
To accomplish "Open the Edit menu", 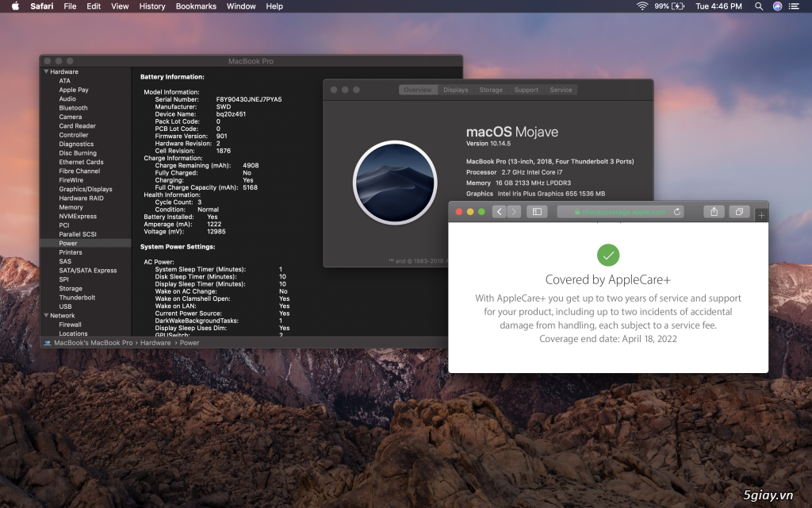I will click(x=94, y=6).
